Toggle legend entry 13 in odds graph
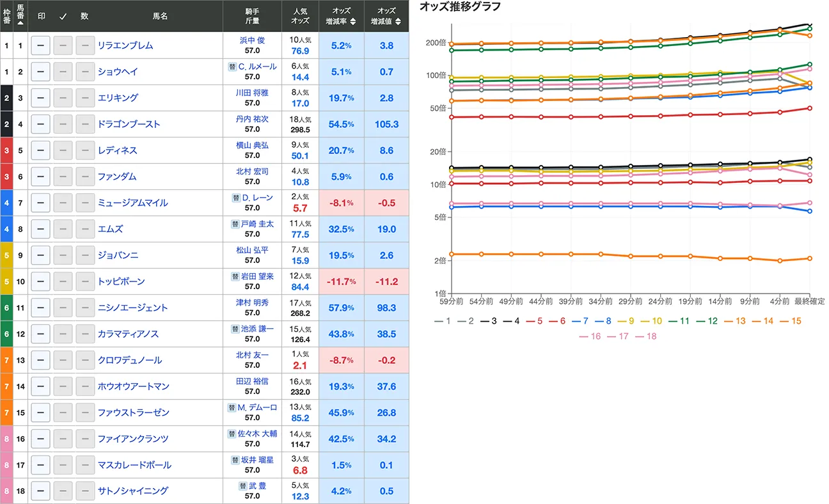Screen dimensions: 829x504 (734, 321)
